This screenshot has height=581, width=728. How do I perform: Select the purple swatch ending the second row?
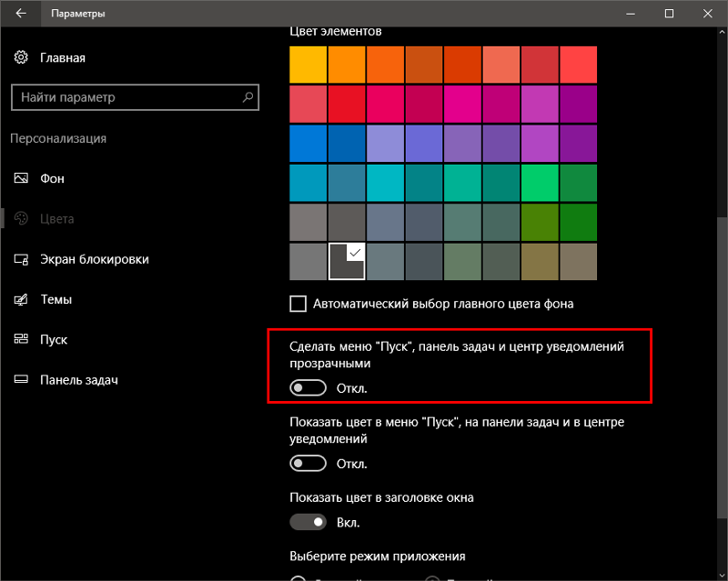[x=578, y=104]
